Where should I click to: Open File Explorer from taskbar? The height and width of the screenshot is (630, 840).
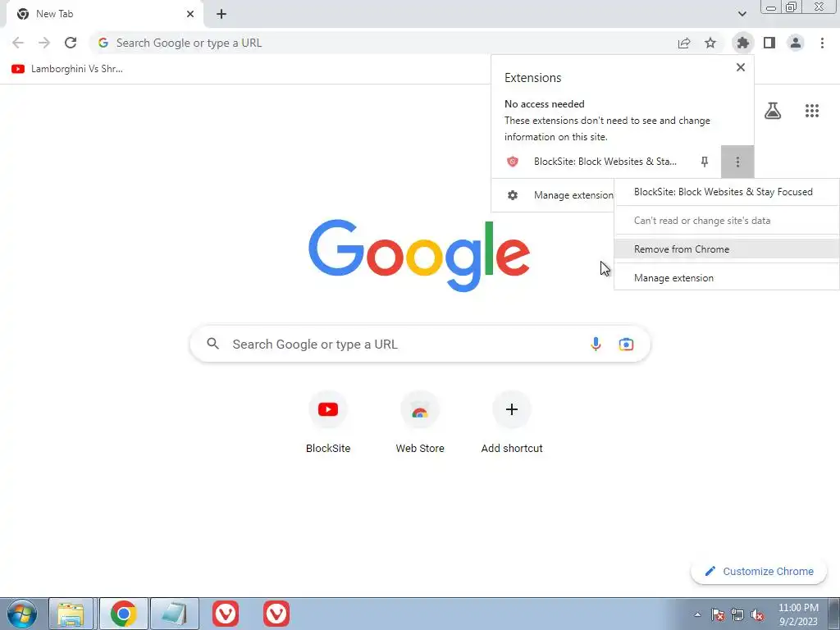point(71,614)
